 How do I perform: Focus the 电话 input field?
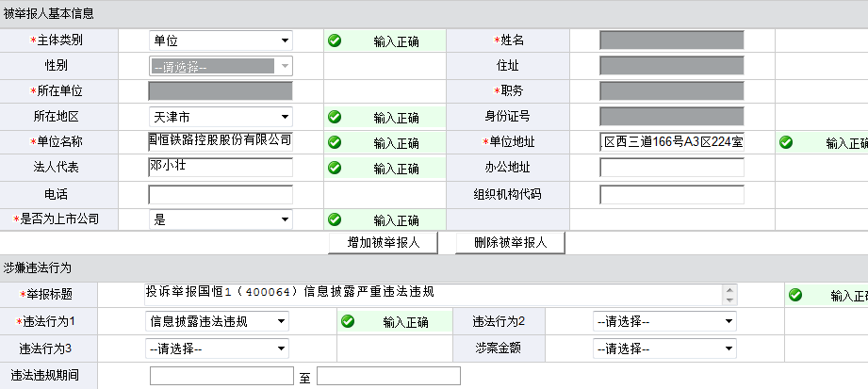[x=221, y=194]
